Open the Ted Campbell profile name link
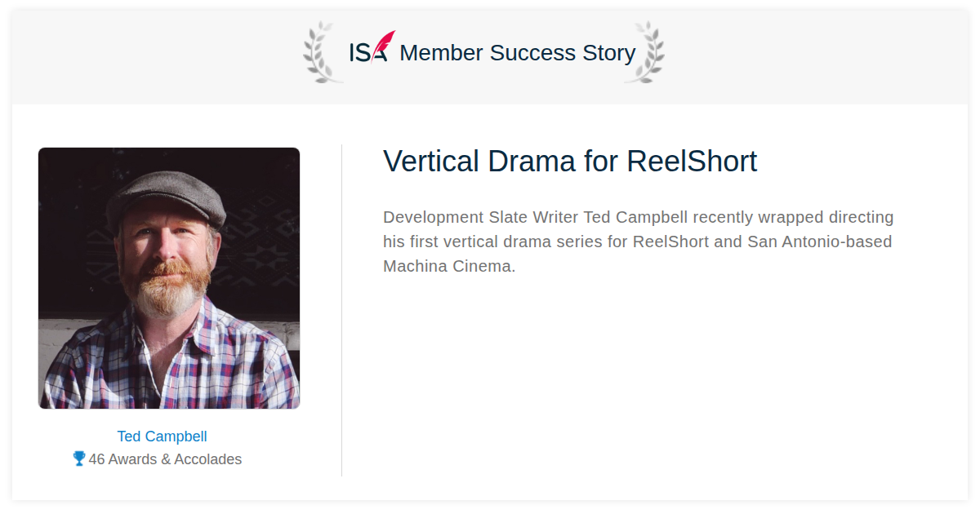The height and width of the screenshot is (514, 980). click(162, 436)
